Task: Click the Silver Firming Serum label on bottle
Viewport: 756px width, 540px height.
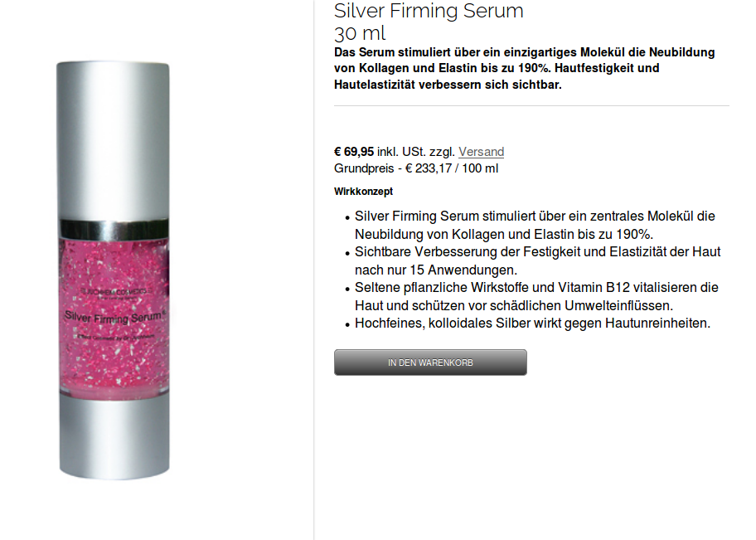Action: point(114,317)
